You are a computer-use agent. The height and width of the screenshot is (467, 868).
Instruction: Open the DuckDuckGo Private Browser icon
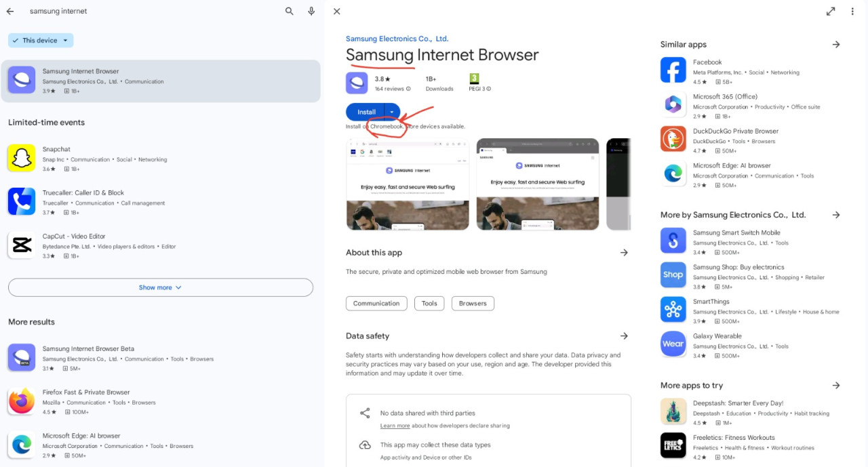pyautogui.click(x=673, y=139)
